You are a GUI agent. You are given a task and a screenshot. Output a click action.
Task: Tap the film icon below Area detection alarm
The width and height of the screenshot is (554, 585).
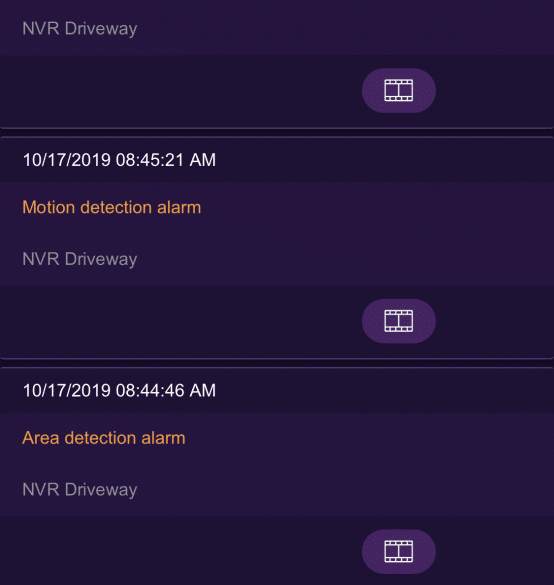[398, 551]
